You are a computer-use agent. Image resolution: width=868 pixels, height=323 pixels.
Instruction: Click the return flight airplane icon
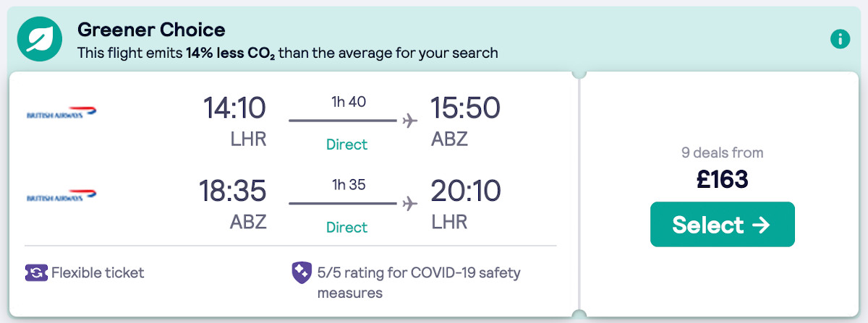[x=410, y=203]
